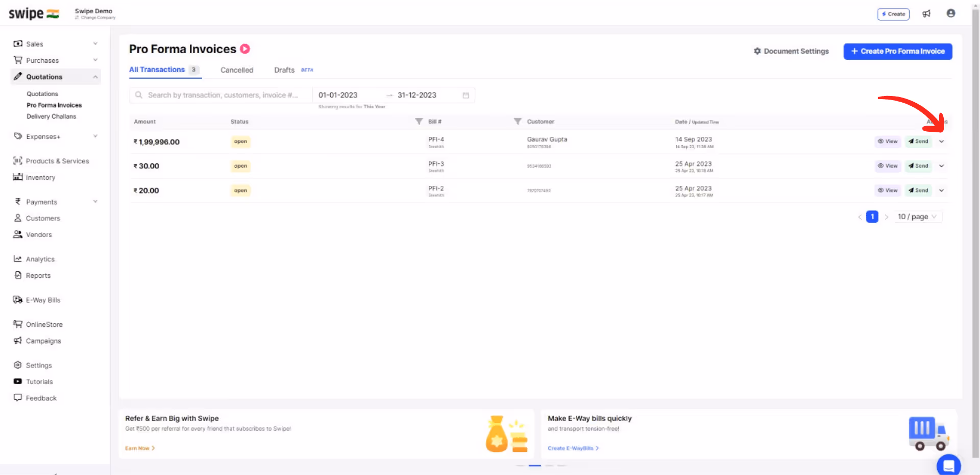Click the transaction search field

pos(221,95)
